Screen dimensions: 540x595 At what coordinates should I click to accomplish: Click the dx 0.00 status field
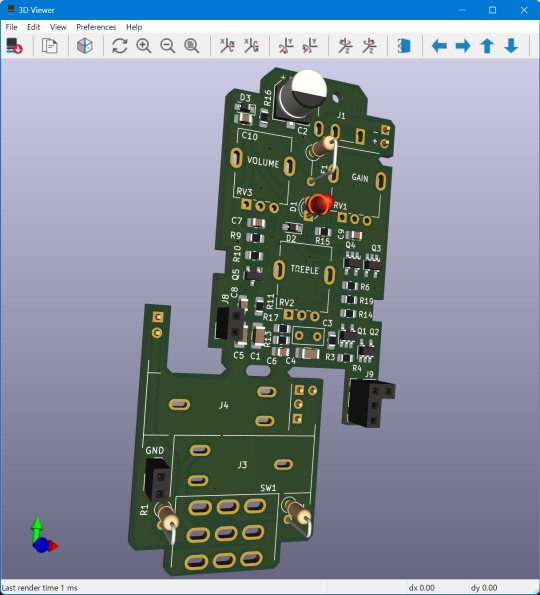pyautogui.click(x=421, y=587)
